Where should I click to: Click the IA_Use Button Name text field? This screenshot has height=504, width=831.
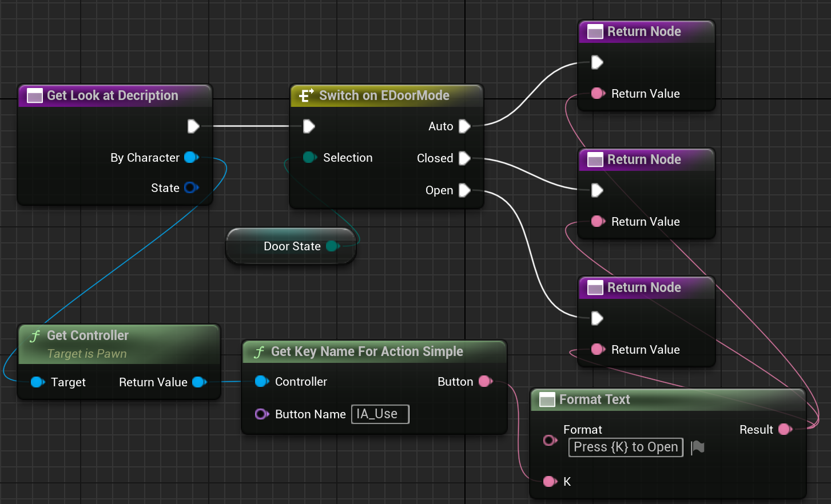pos(380,414)
